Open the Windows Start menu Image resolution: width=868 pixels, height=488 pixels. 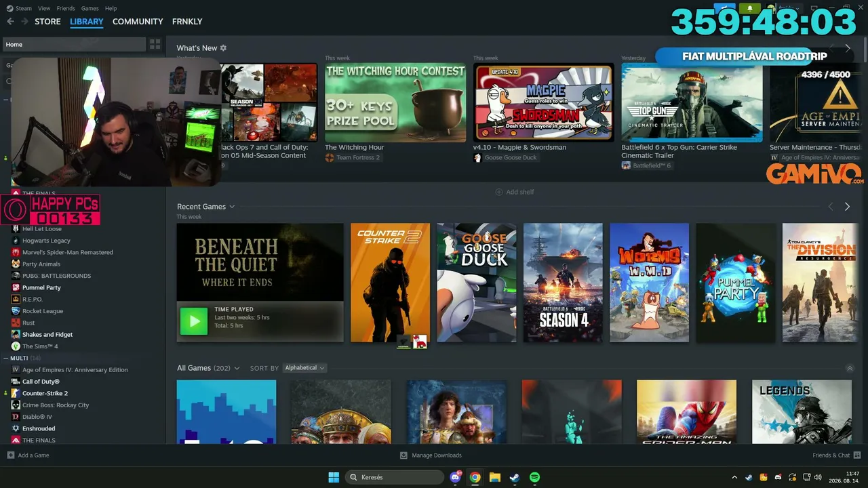point(334,477)
